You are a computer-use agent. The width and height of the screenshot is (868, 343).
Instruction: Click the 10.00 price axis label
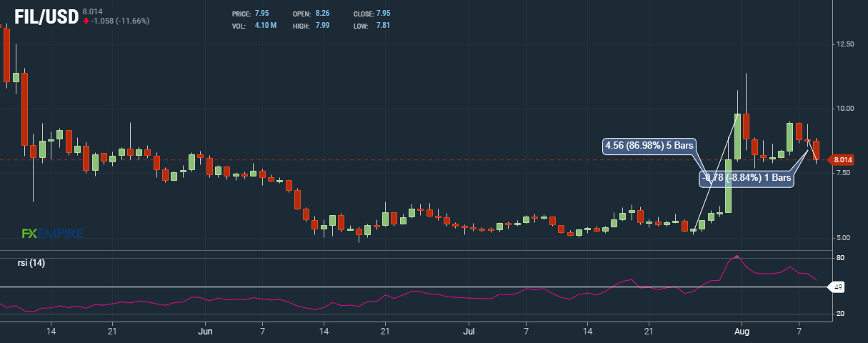click(x=844, y=109)
